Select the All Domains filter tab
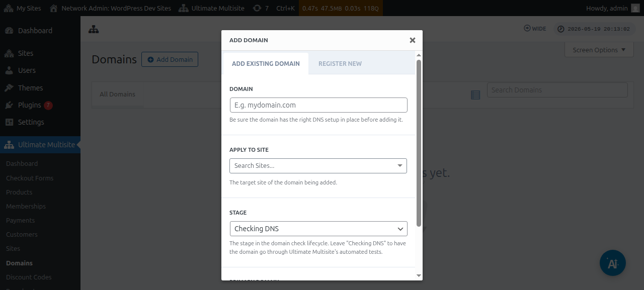Screen dimensions: 644x290 (117, 94)
